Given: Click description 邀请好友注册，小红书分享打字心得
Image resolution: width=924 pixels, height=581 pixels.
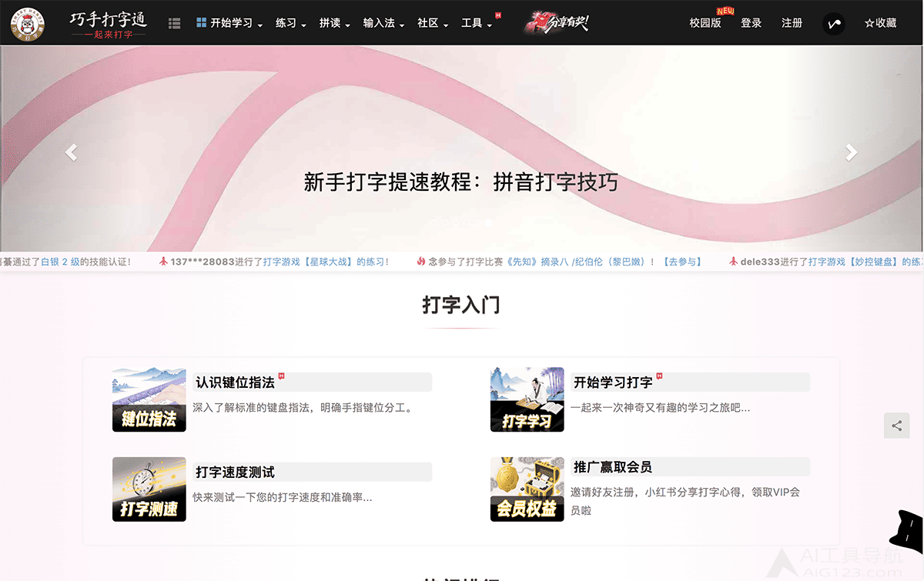Looking at the screenshot, I should (x=685, y=500).
